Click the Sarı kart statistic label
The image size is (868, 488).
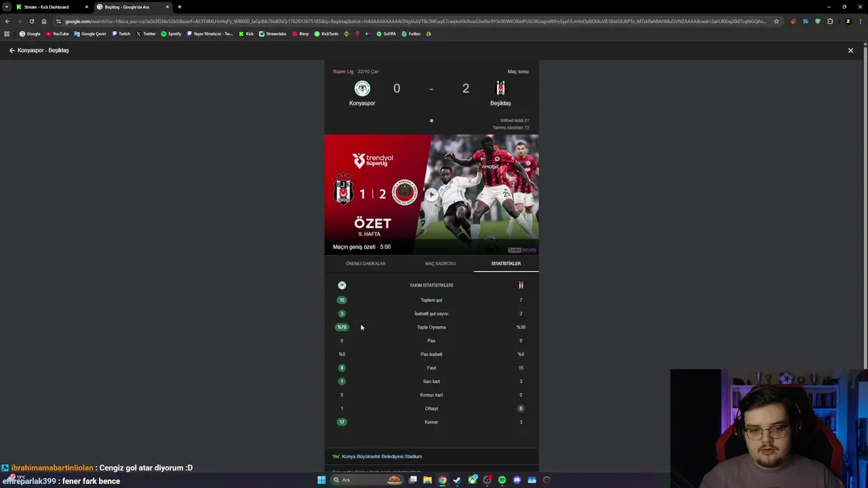click(431, 382)
